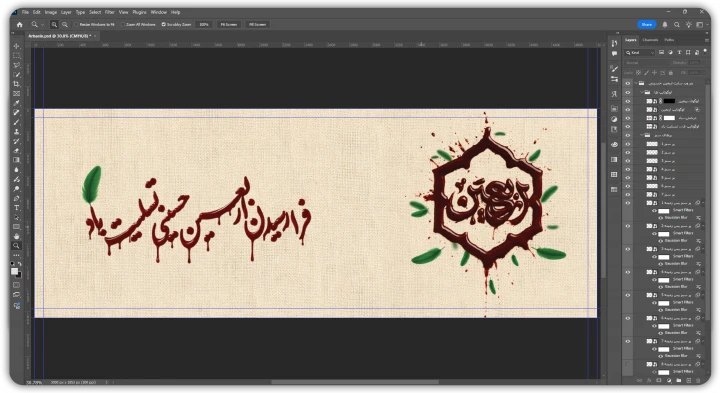720x393 pixels.
Task: Click the Zoom Out magnifier icon
Action: click(65, 24)
